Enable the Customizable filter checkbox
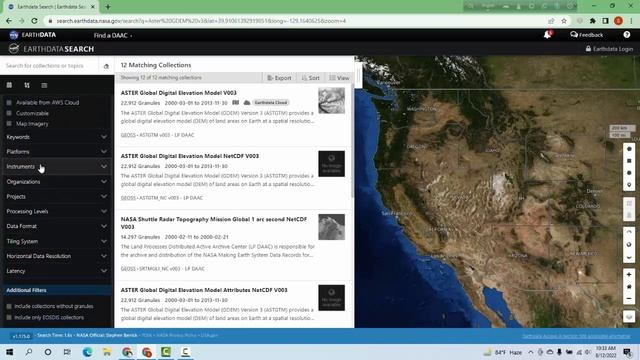This screenshot has height=360, width=640. tap(9, 113)
